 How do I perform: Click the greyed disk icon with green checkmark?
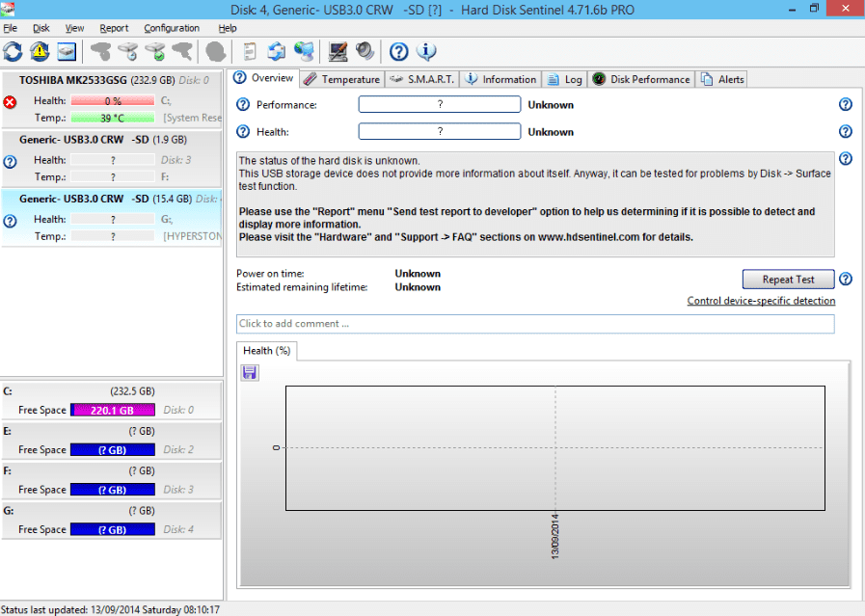point(155,52)
